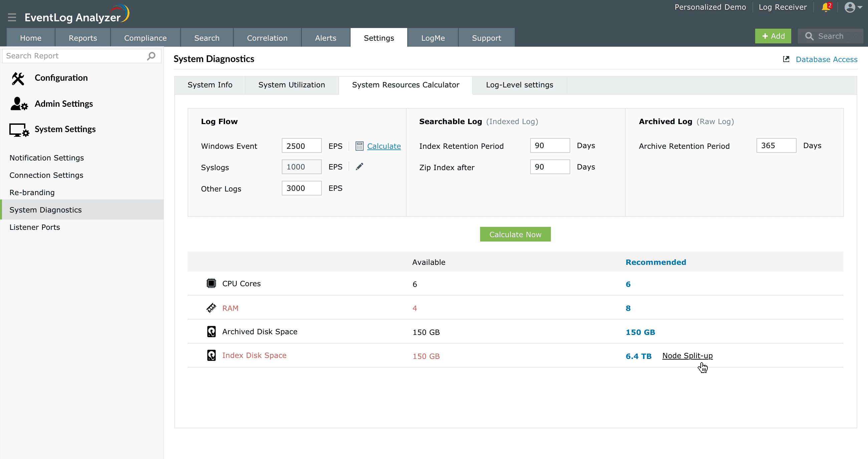Image resolution: width=868 pixels, height=459 pixels.
Task: Open the Log-Level settings tab
Action: point(519,85)
